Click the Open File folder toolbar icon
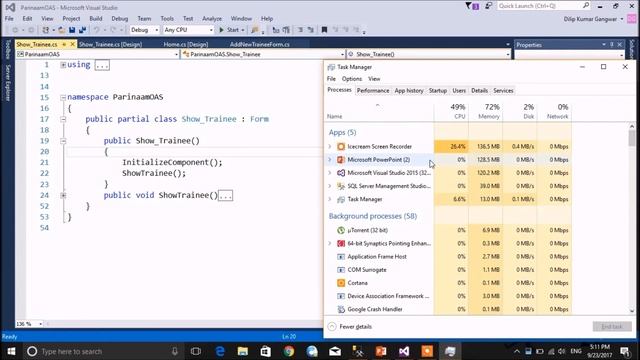The image size is (640, 360). click(62, 30)
